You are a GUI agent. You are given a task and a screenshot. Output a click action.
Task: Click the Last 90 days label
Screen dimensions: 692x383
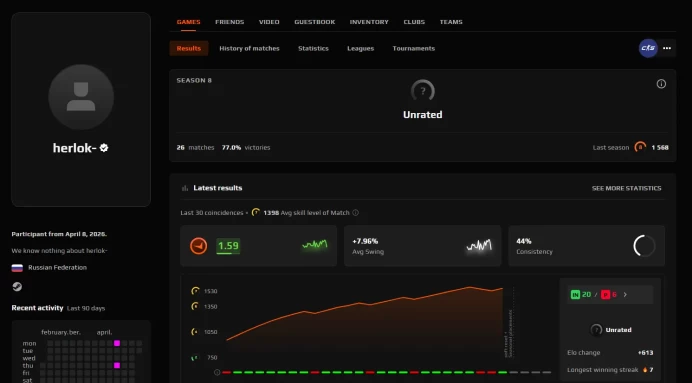[86, 308]
